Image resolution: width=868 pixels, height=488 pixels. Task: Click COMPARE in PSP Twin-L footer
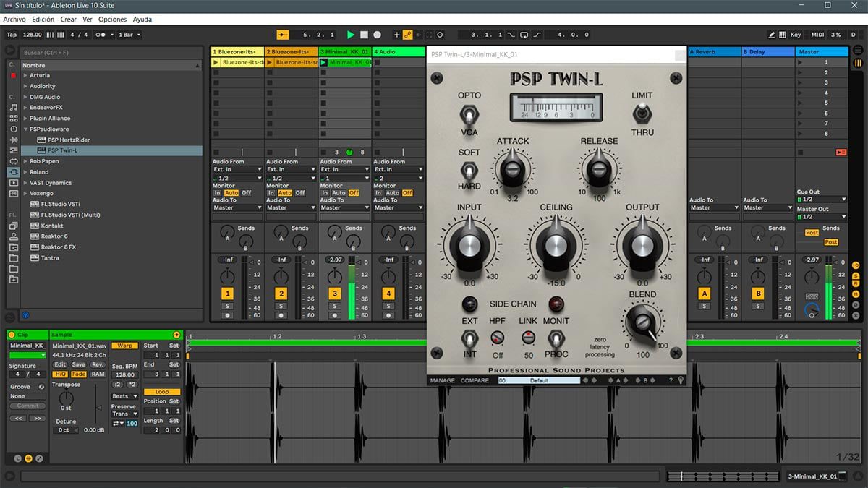coord(475,380)
